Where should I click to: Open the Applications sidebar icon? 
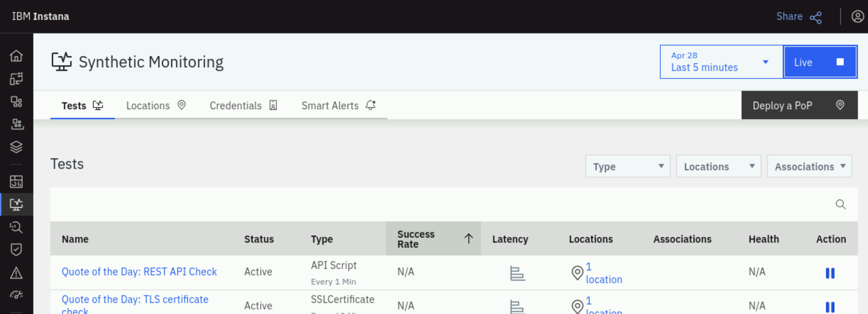coord(16,102)
